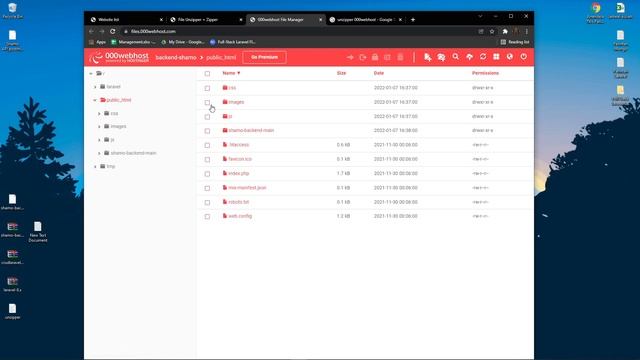The image size is (640, 360).
Task: Open the unzipper file on desktop
Action: tap(12, 311)
